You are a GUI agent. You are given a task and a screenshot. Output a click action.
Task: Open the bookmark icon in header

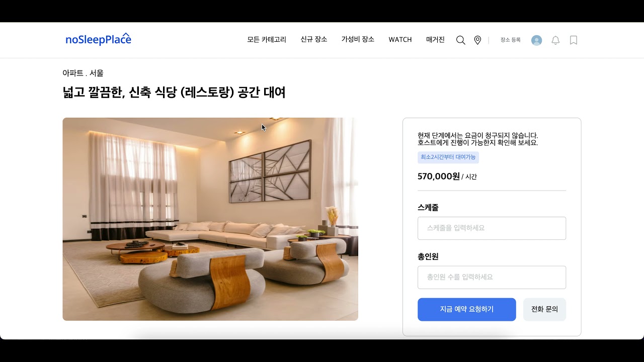[574, 40]
